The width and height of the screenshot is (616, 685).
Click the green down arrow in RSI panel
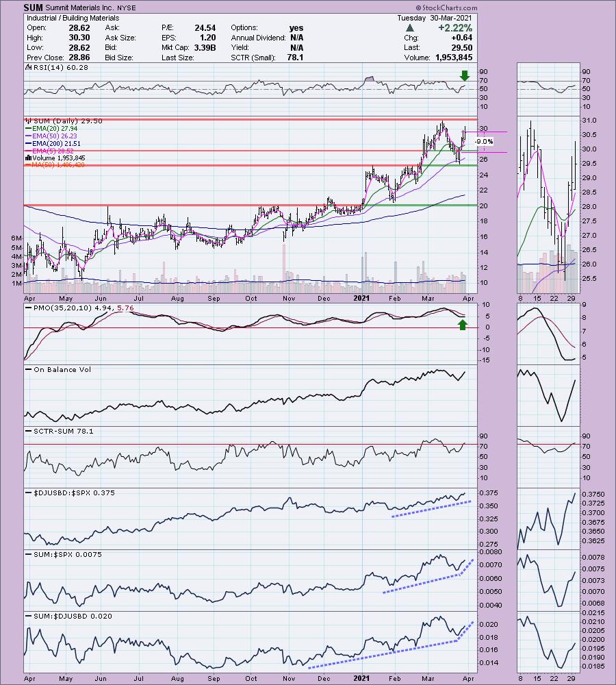click(465, 75)
